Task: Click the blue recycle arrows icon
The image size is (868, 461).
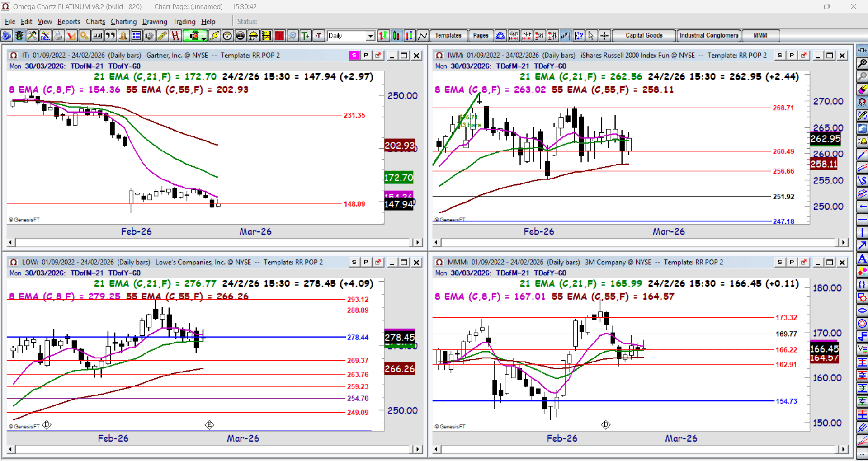Action: click(500, 36)
